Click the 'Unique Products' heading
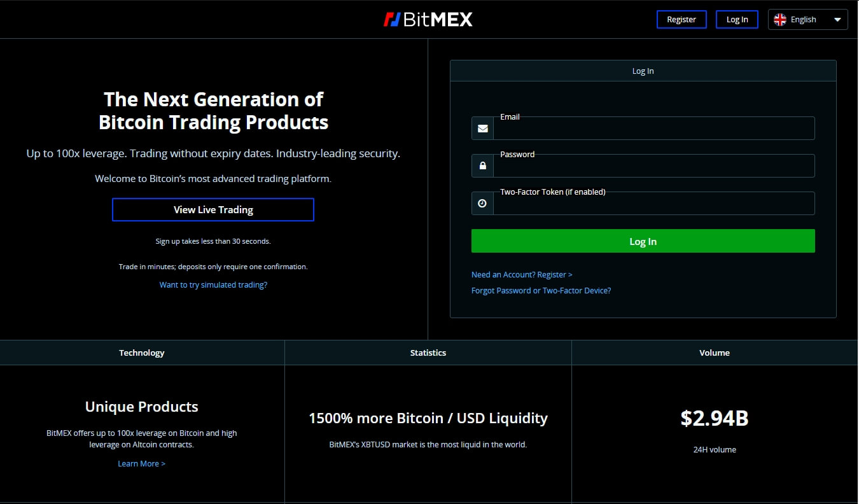The image size is (859, 504). [142, 407]
